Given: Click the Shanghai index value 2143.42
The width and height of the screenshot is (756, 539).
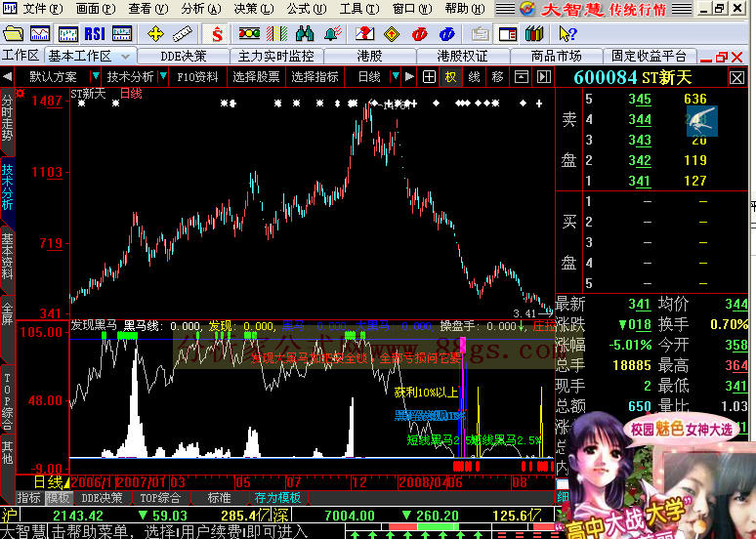Looking at the screenshot, I should click(78, 516).
